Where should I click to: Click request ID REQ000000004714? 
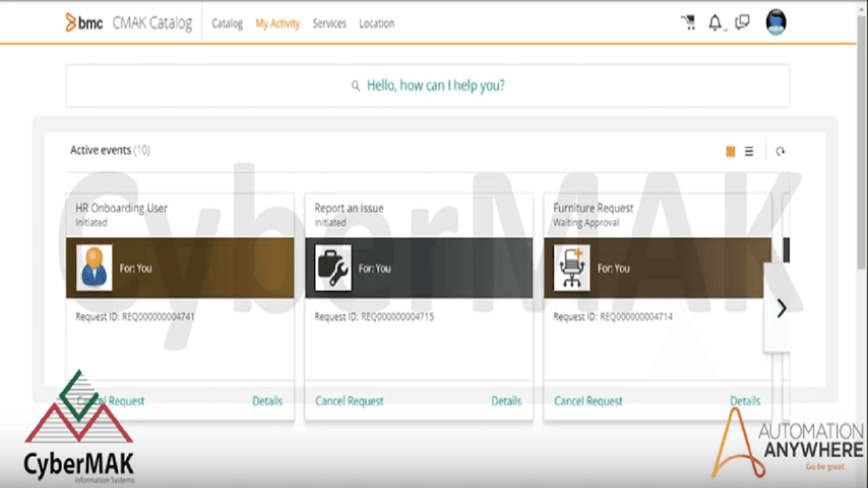point(636,317)
